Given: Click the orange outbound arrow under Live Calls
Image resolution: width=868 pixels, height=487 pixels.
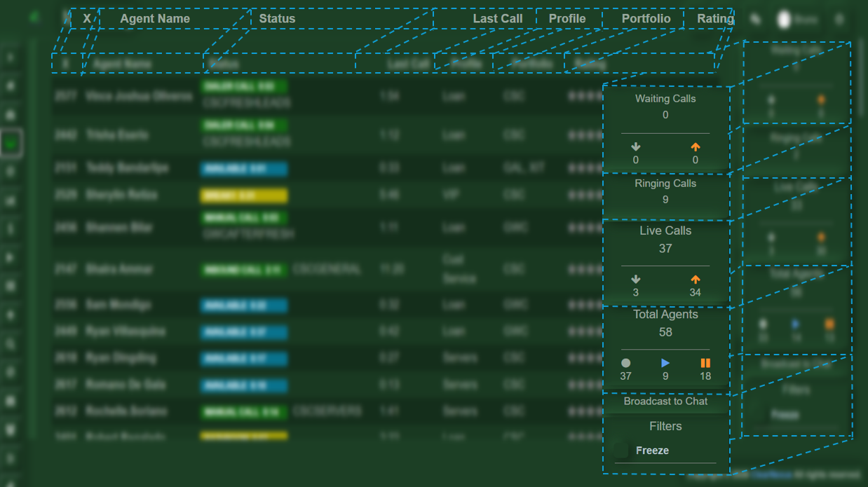Looking at the screenshot, I should [696, 280].
